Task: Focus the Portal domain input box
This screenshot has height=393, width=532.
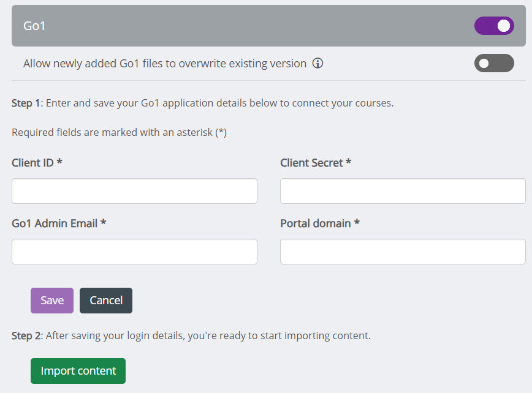Action: click(402, 252)
